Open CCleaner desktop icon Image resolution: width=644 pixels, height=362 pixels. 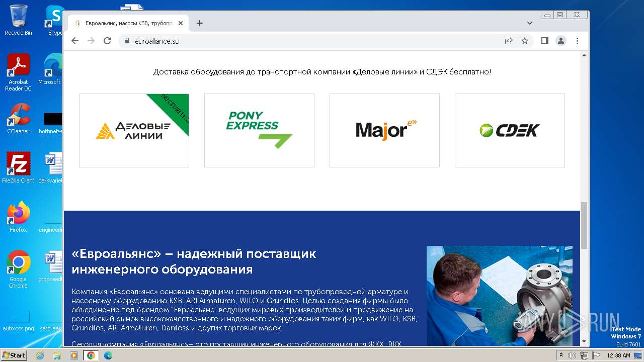pyautogui.click(x=18, y=119)
